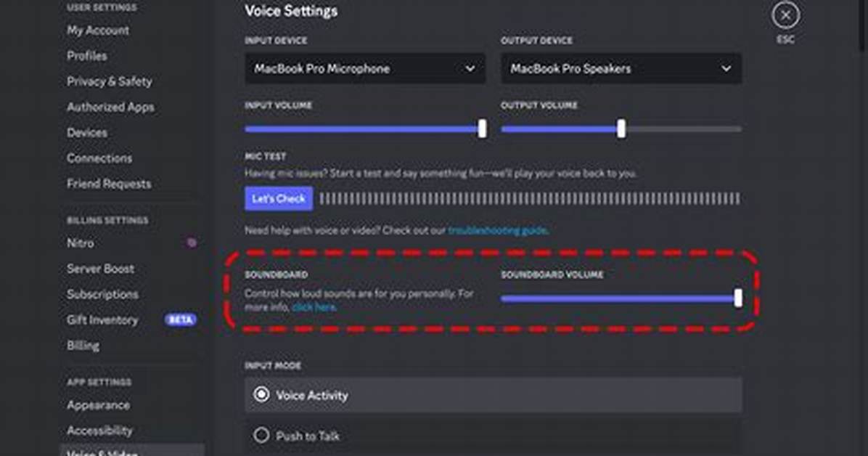Go to Friend Requests settings
This screenshot has width=868, height=456.
[x=109, y=184]
